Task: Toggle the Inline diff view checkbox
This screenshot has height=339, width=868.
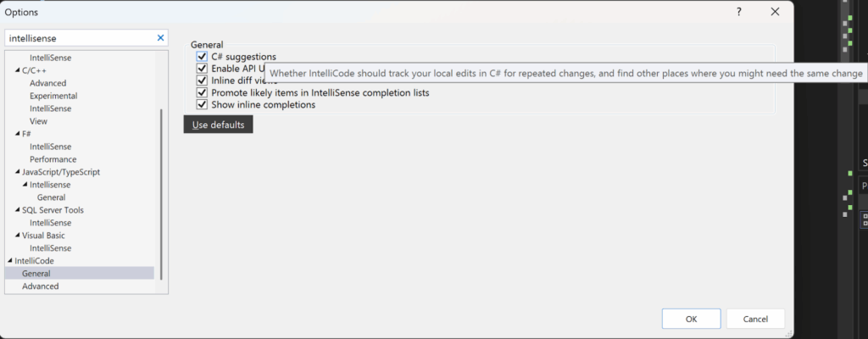Action: click(x=202, y=81)
